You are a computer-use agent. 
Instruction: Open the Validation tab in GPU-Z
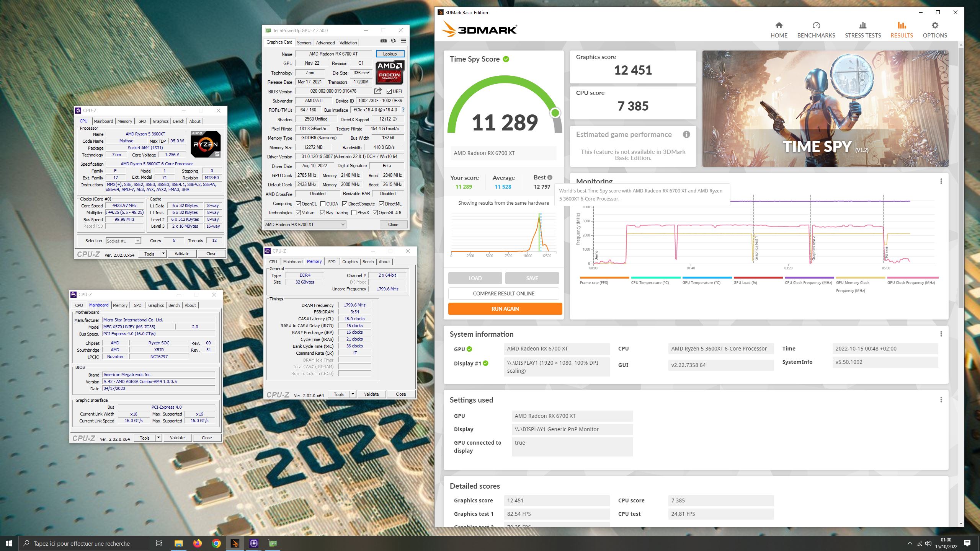point(348,42)
